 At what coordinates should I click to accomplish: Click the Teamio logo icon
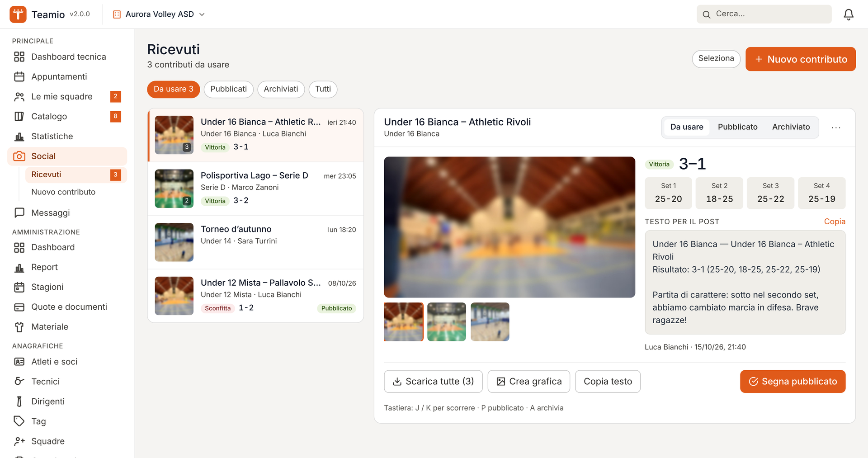coord(18,14)
